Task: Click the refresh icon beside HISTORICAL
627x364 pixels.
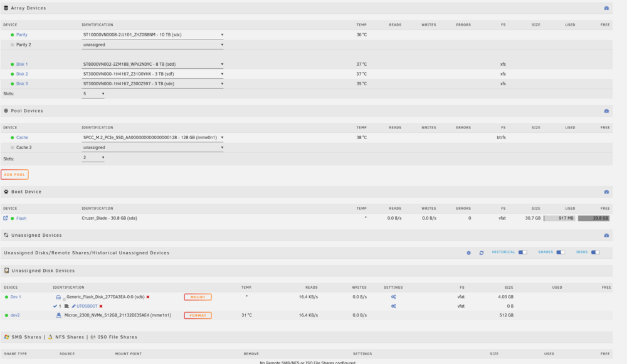Action: [482, 253]
